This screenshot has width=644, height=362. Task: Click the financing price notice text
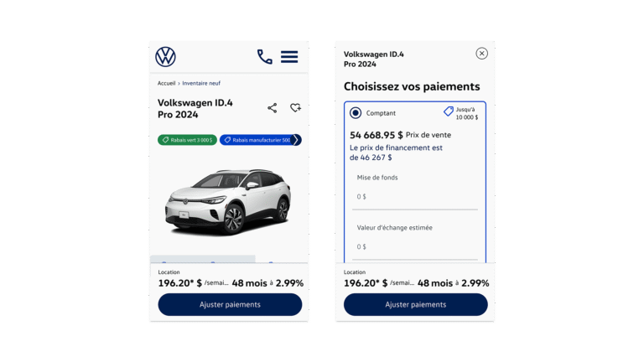point(396,153)
